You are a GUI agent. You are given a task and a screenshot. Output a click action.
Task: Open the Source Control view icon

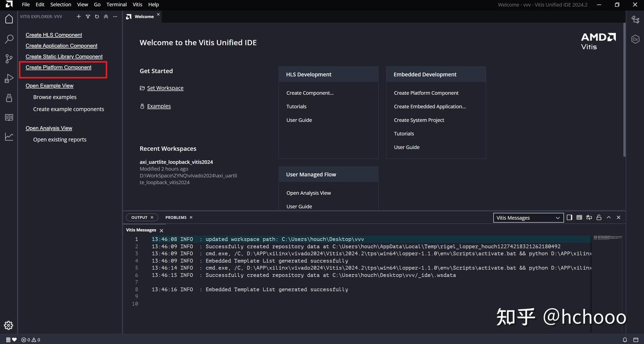point(9,59)
